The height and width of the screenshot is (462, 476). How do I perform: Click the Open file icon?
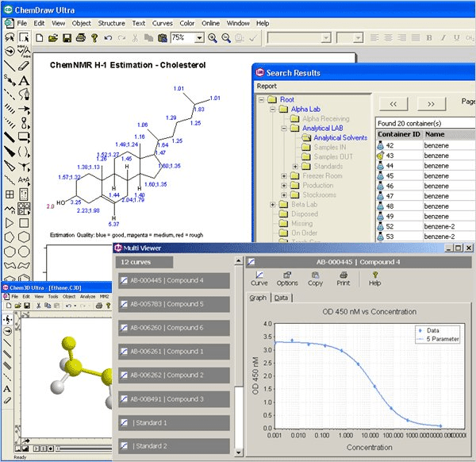[x=53, y=38]
